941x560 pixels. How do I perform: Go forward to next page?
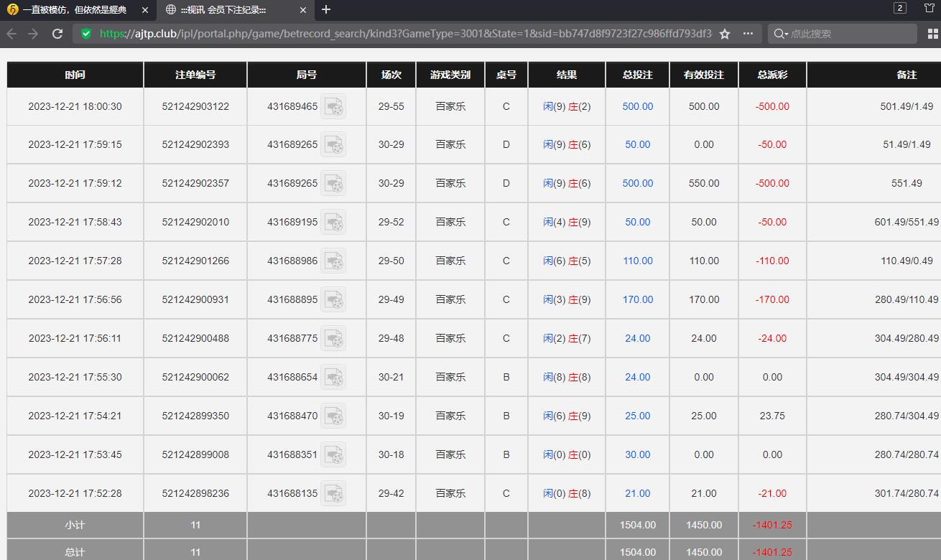point(34,34)
